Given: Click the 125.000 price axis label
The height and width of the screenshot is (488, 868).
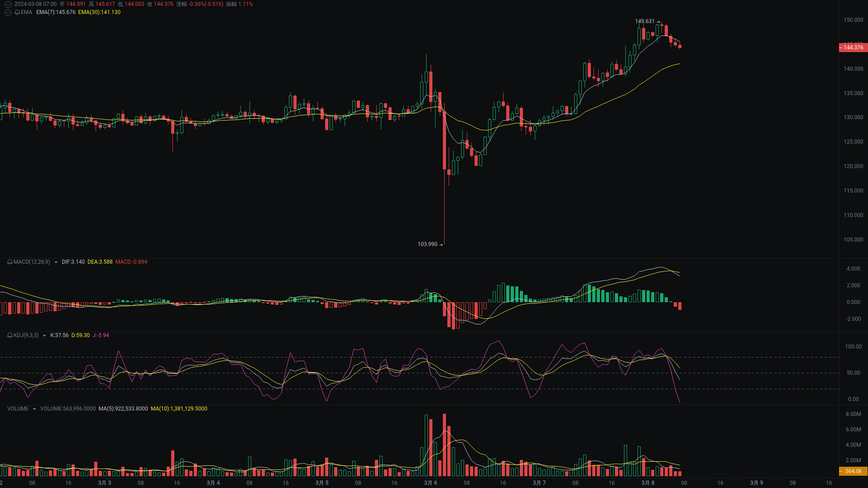Looking at the screenshot, I should [x=853, y=142].
